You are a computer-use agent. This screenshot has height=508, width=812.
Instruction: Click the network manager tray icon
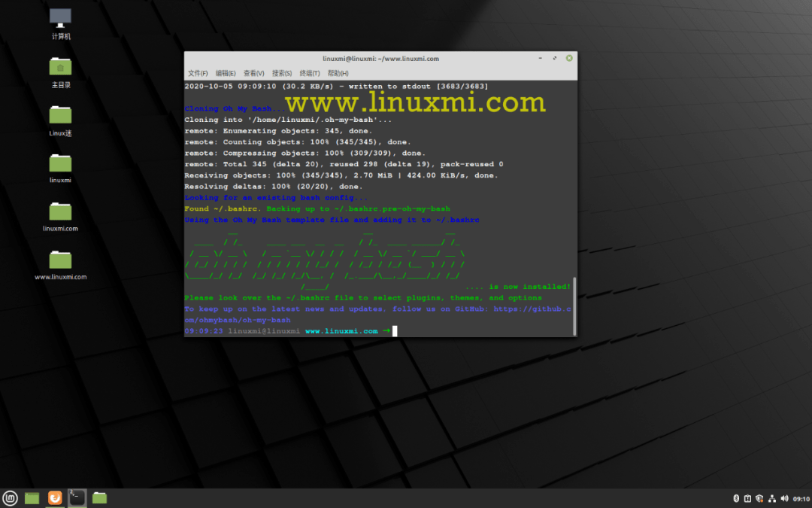point(772,497)
